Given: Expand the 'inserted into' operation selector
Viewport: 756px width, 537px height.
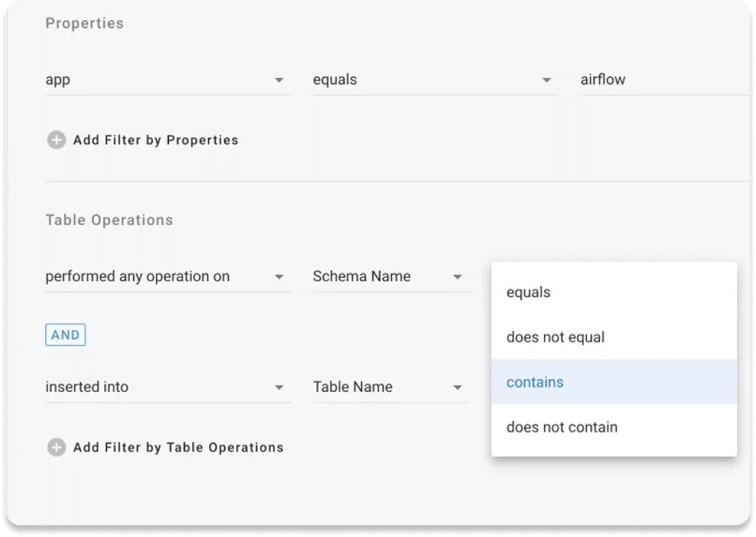Looking at the screenshot, I should (160, 387).
